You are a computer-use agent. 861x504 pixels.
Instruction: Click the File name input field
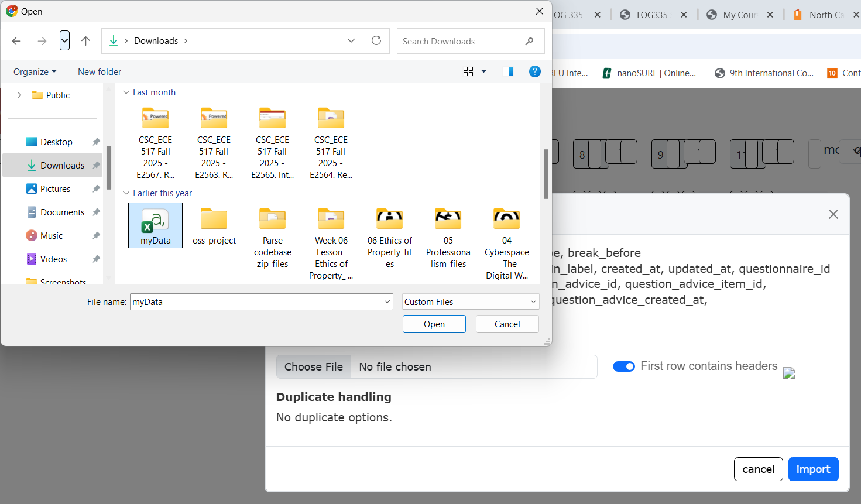point(256,302)
